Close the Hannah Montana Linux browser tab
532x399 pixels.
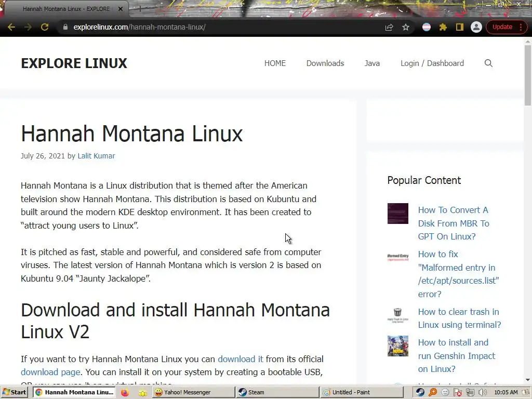click(x=120, y=9)
